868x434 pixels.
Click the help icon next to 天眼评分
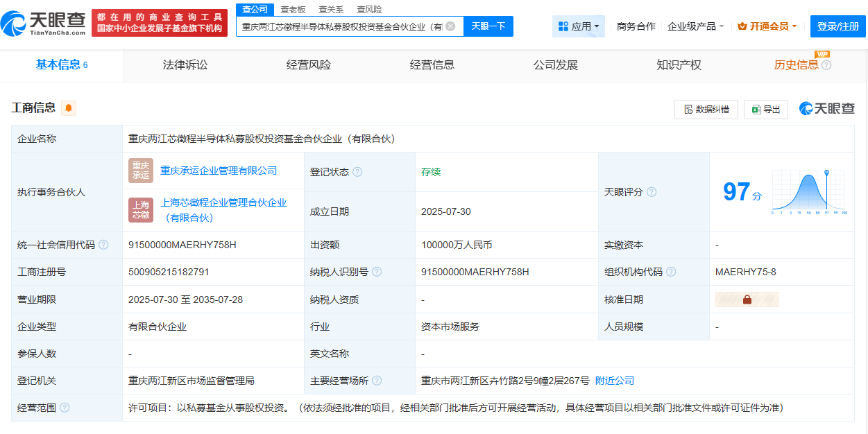click(x=652, y=192)
